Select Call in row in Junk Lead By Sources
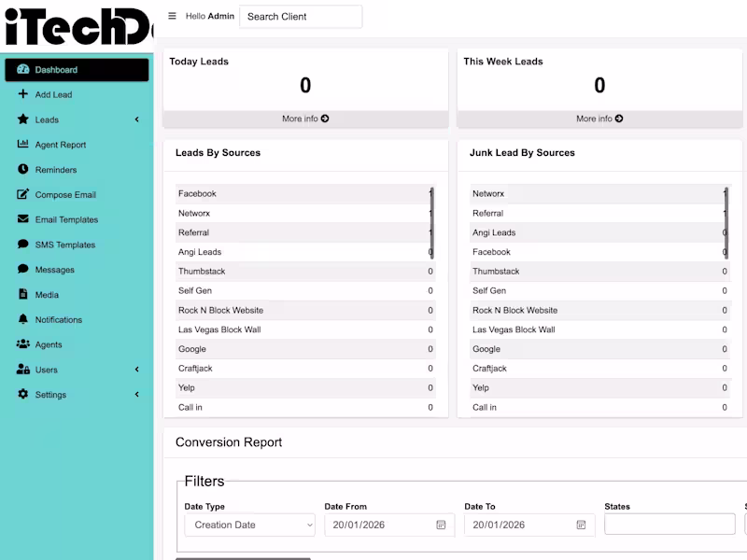Viewport: 747px width, 560px height. [x=599, y=408]
